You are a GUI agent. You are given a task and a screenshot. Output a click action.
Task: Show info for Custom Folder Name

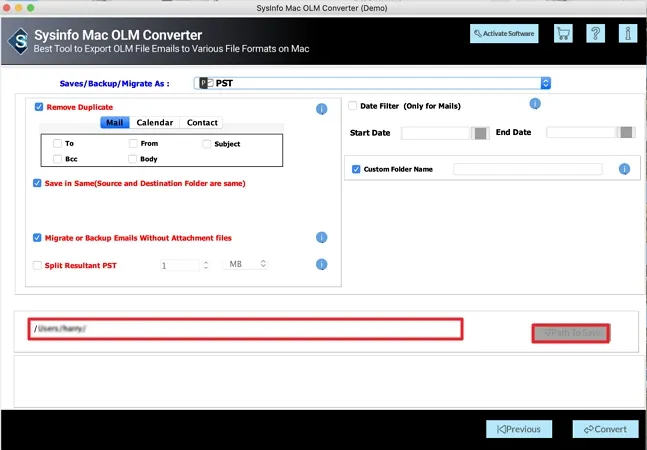click(624, 169)
